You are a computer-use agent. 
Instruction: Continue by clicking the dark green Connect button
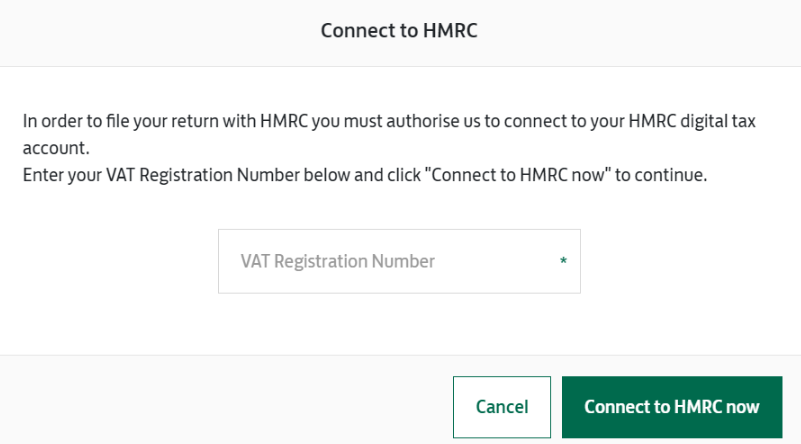click(x=671, y=407)
